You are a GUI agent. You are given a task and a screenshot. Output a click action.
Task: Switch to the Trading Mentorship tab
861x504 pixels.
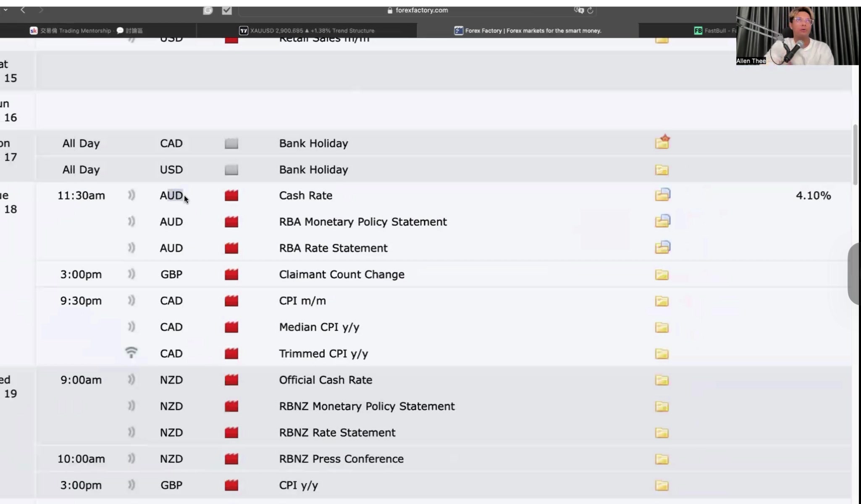point(86,31)
